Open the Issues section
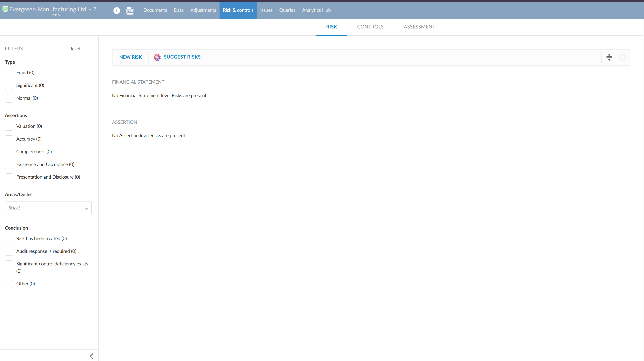Image resolution: width=644 pixels, height=361 pixels. click(266, 10)
